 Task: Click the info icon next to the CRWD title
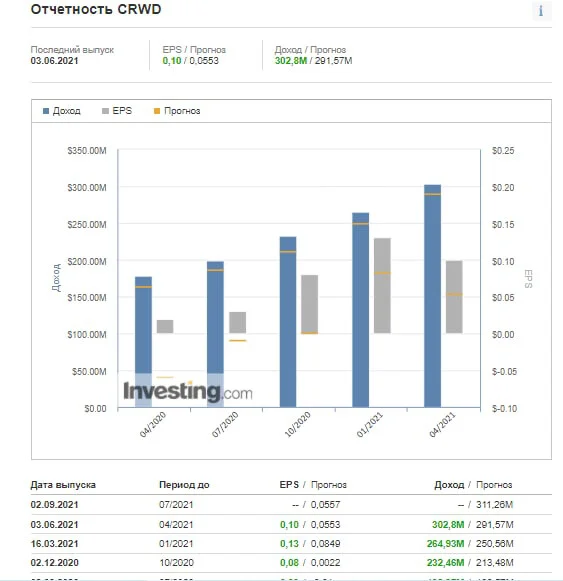click(541, 10)
